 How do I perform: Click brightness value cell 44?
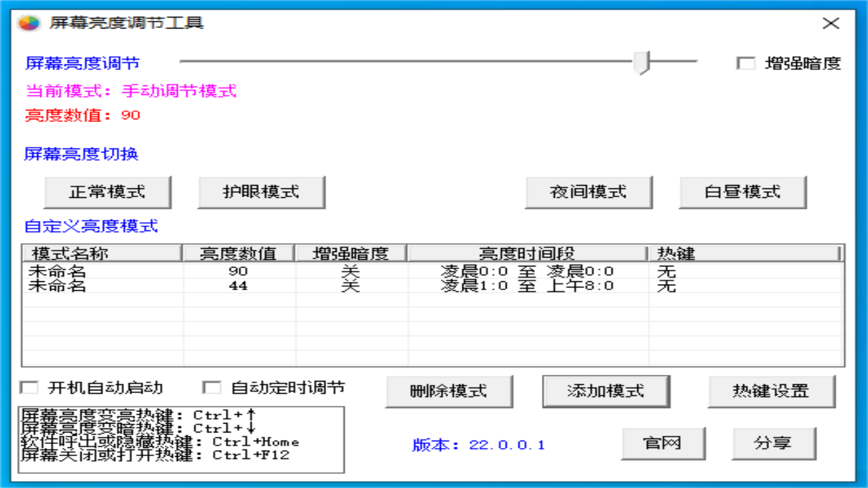tap(239, 286)
